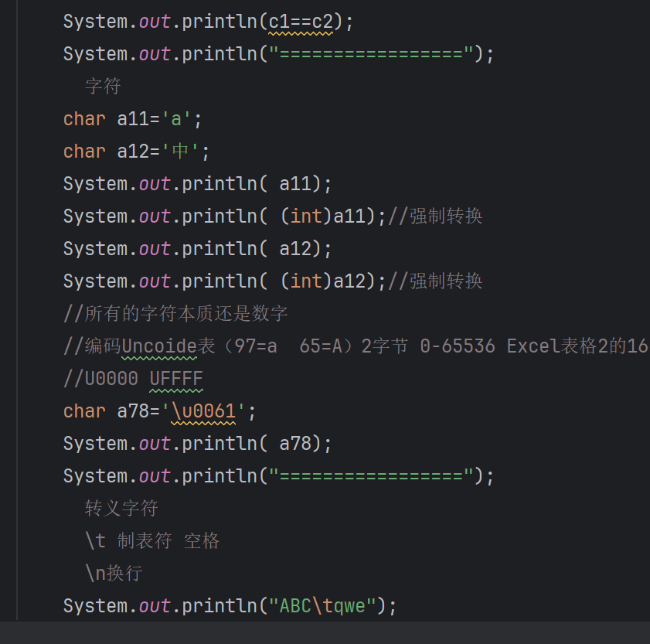Image resolution: width=650 pixels, height=644 pixels.
Task: Click the variable a11 declaration
Action: (133, 119)
